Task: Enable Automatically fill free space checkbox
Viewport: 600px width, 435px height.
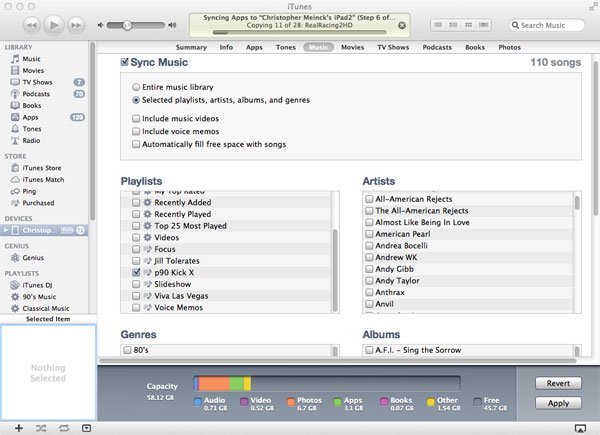Action: tap(136, 144)
